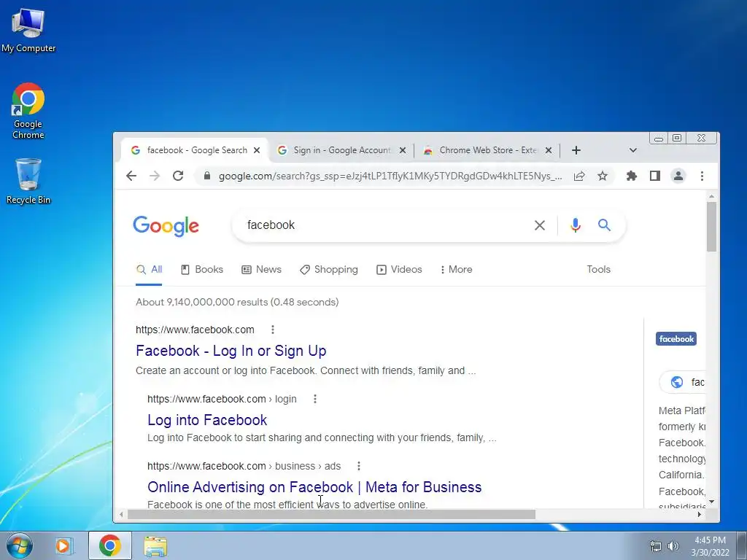Close the Chrome Web Store tab
747x560 pixels.
[549, 150]
